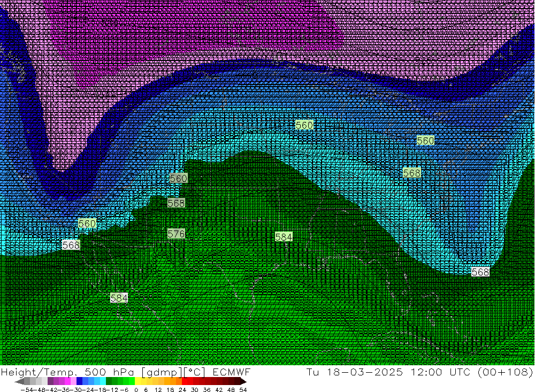Screen dimensions: 535x392
Task: Click the "12" legend value
Action: pos(158,390)
